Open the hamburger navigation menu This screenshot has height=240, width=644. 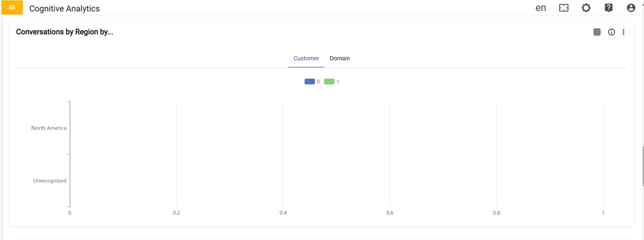click(12, 8)
